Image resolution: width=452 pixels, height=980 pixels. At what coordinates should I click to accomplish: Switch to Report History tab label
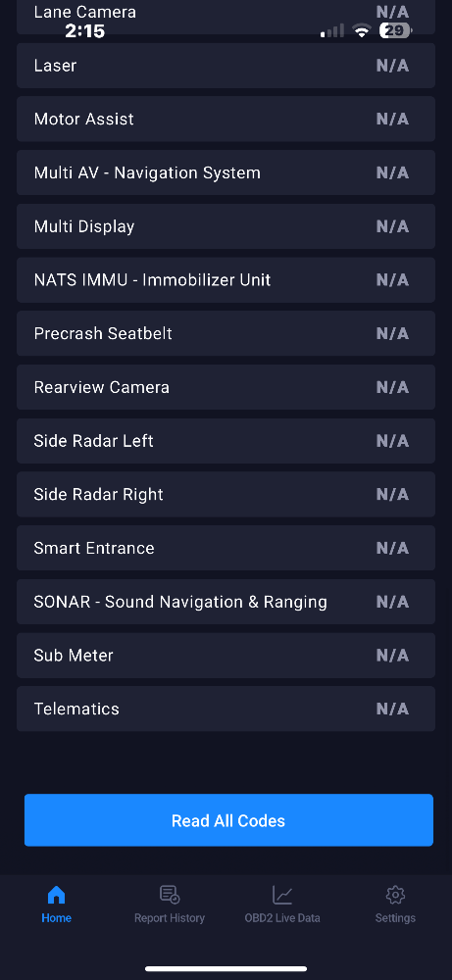(170, 918)
